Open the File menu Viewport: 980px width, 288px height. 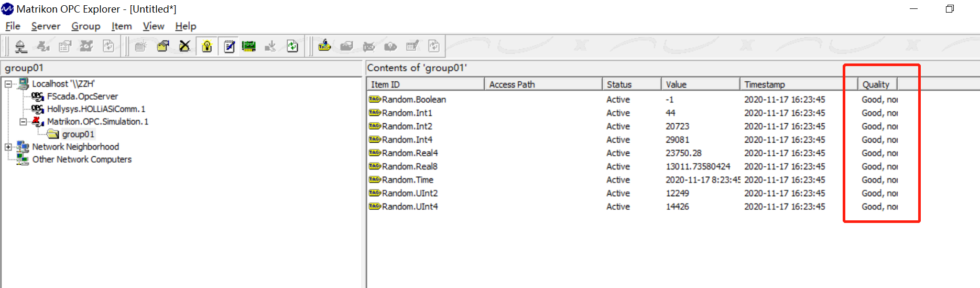point(13,26)
